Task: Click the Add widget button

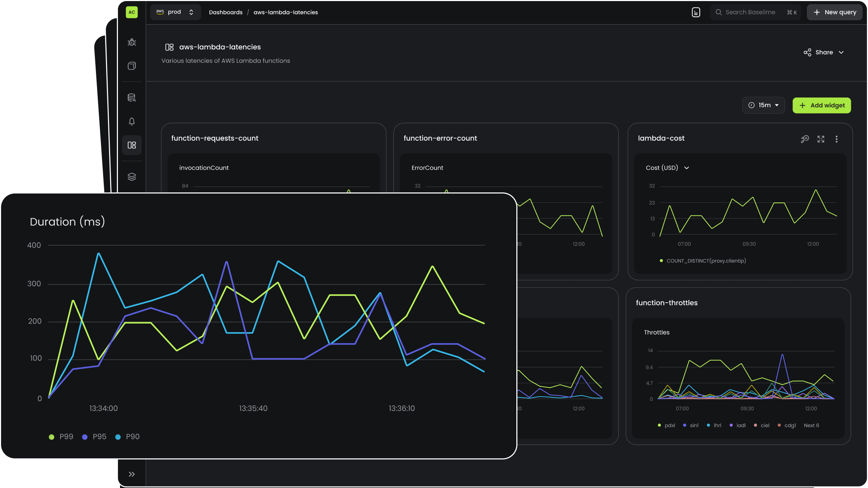Action: pos(822,105)
